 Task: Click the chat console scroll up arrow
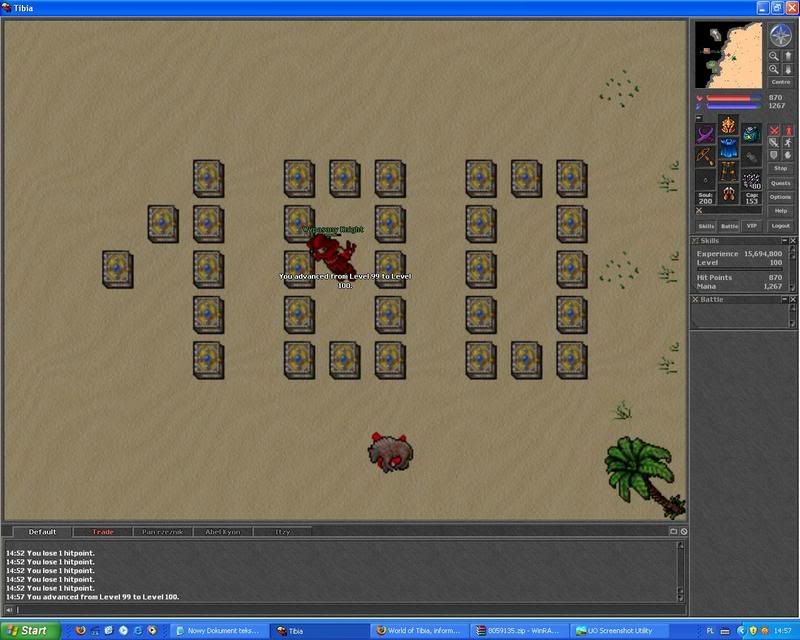point(680,545)
